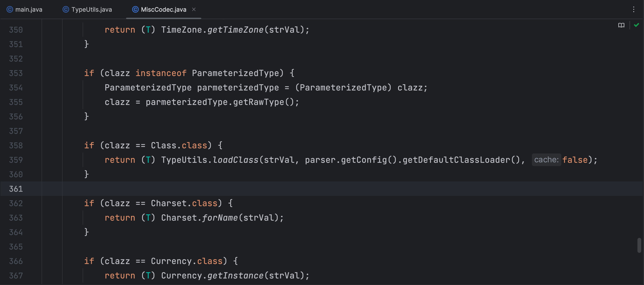Viewport: 644px width, 285px height.
Task: Click line number 358 in gutter
Action: [16, 145]
